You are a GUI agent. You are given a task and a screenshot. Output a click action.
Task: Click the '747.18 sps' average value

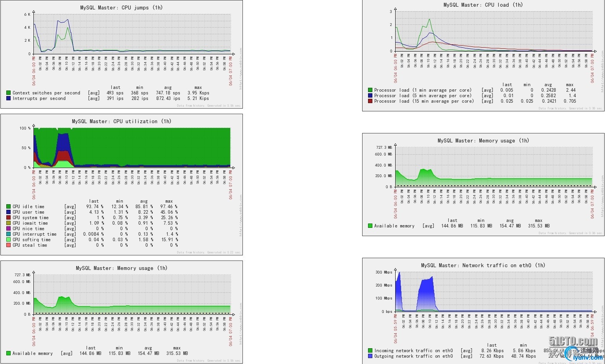coord(168,93)
